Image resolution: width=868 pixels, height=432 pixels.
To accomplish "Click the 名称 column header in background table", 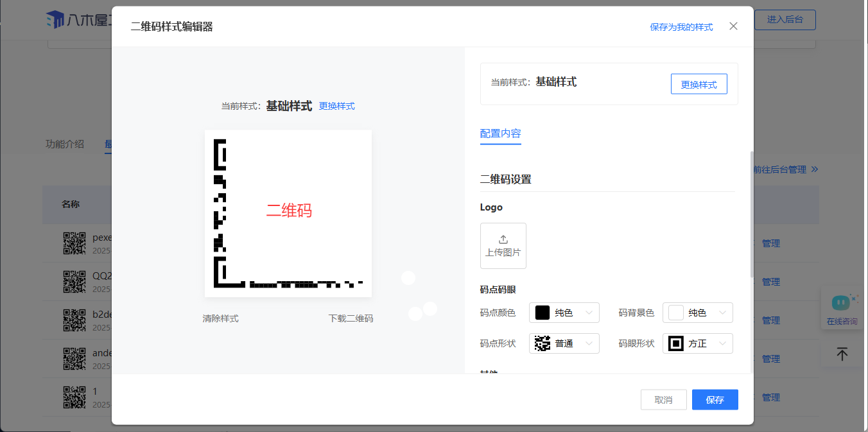I will (x=71, y=205).
